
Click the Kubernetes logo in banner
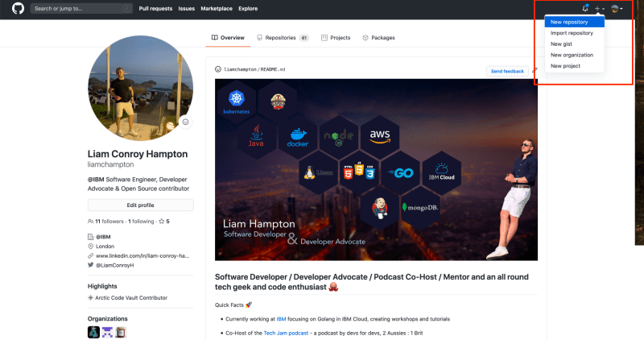tap(236, 102)
